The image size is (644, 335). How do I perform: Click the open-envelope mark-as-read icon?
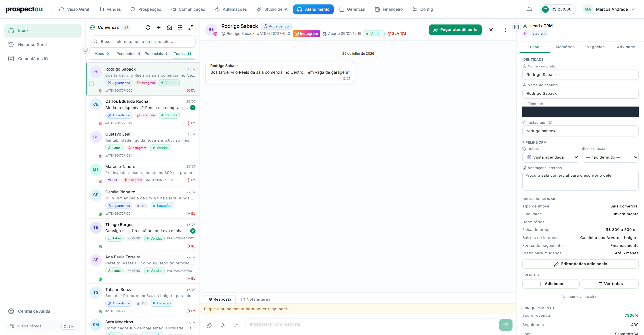(x=169, y=27)
